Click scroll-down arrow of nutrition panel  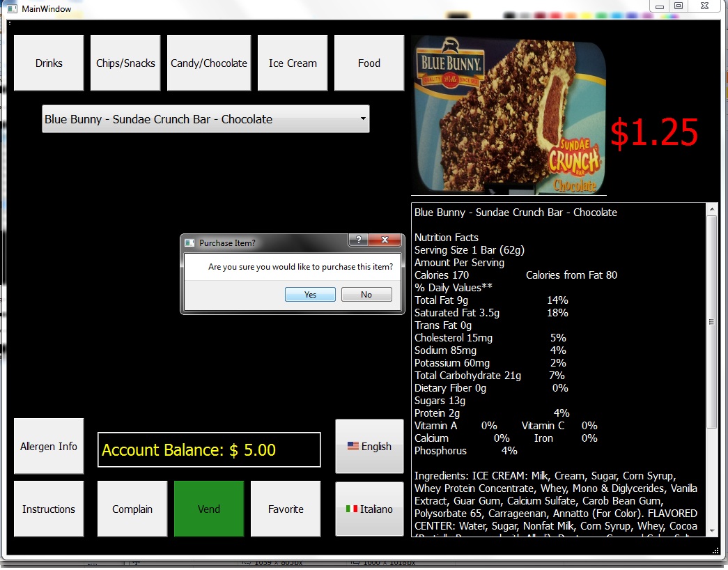click(x=712, y=530)
